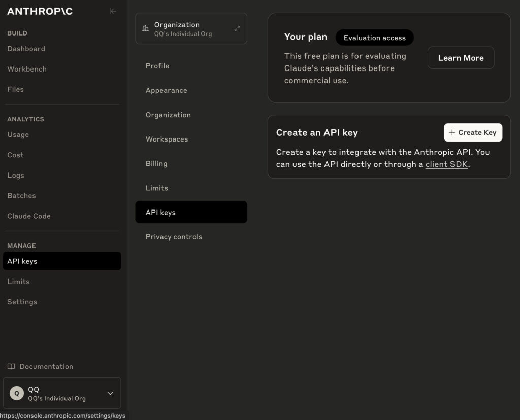Open Dashboard in the Build section
This screenshot has width=520, height=420.
coord(26,49)
